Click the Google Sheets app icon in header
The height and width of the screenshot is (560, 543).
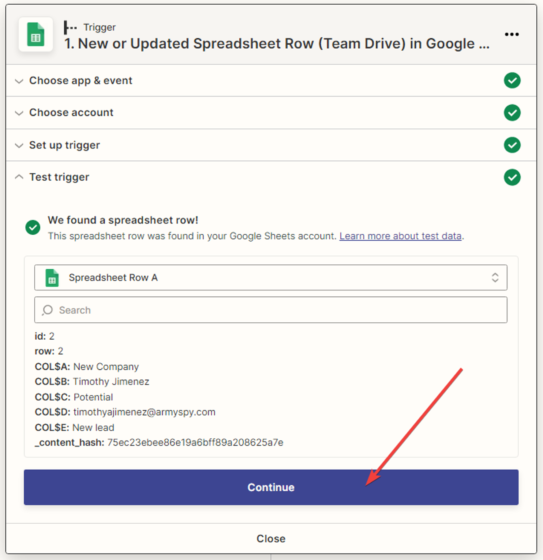[35, 35]
